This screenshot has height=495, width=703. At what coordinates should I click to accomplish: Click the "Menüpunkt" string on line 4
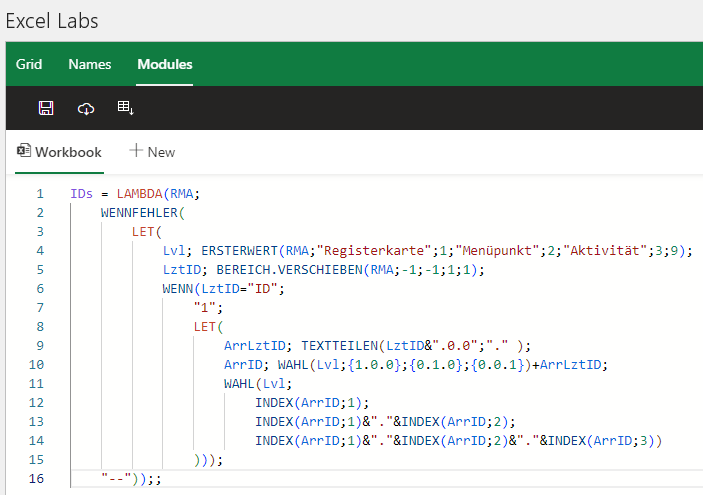(x=497, y=251)
